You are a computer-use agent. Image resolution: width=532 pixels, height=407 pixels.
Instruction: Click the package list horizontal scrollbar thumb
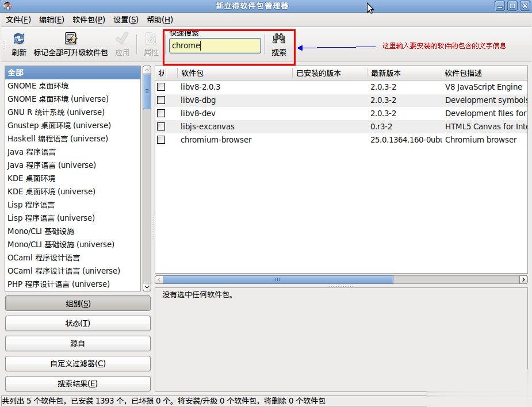click(x=278, y=279)
